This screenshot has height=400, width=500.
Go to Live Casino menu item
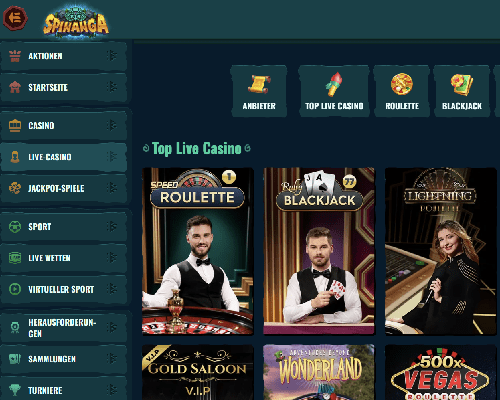64,157
